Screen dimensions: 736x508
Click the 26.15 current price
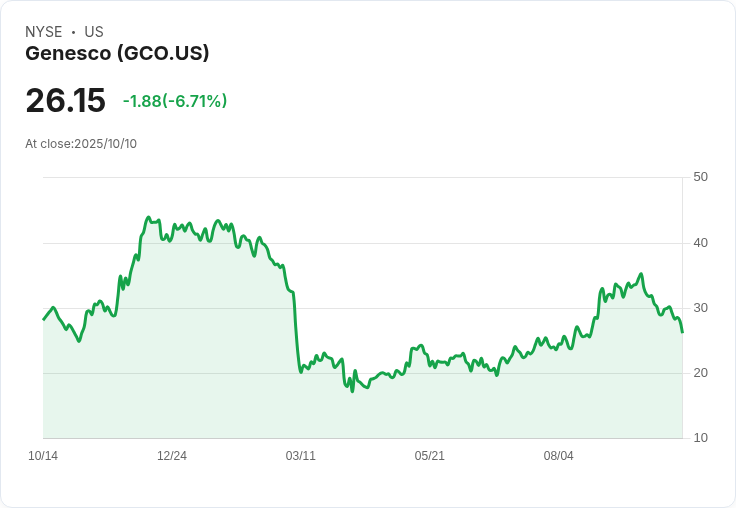65,101
